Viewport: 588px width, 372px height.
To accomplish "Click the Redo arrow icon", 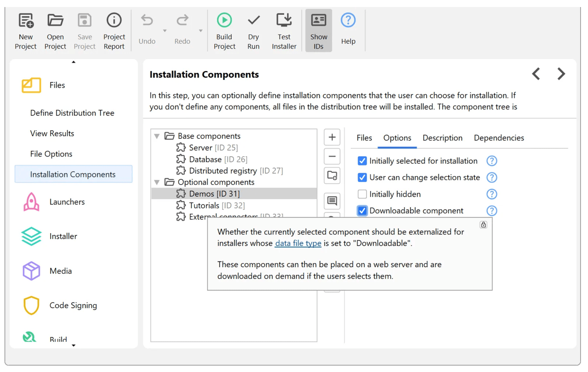I will pos(182,21).
